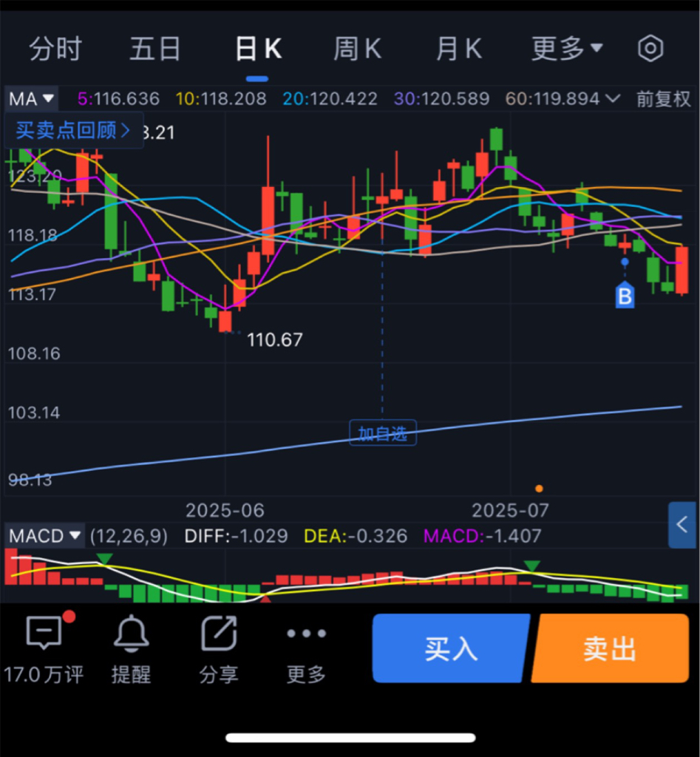Expand more MA values via chevron after 60:119.894
The width and height of the screenshot is (700, 757).
click(x=612, y=98)
